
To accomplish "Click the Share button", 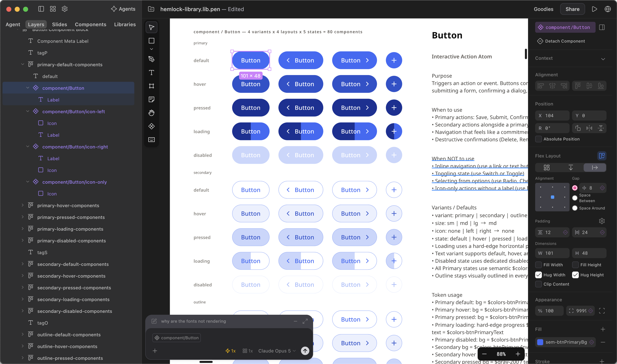I will (x=572, y=9).
